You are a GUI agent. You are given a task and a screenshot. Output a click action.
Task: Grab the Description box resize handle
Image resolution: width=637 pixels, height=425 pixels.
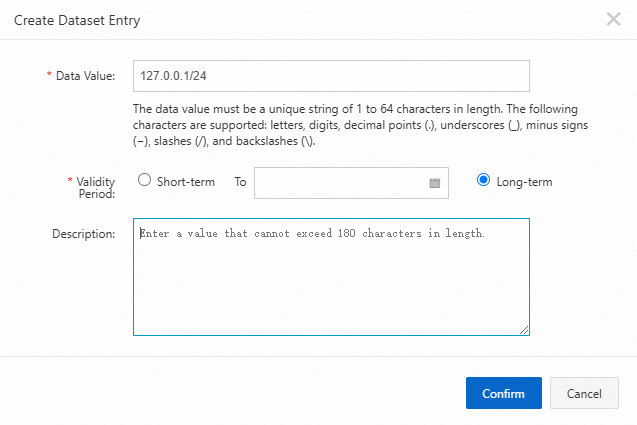(x=524, y=330)
